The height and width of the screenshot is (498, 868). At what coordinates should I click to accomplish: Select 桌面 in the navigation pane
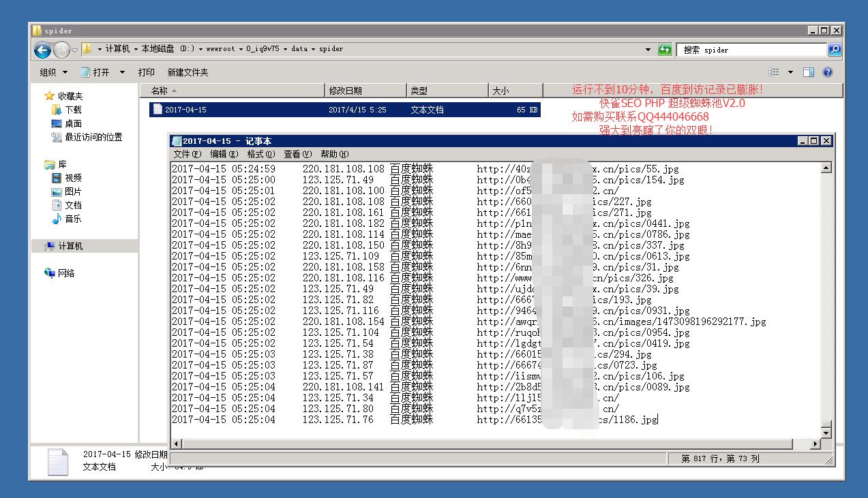click(x=72, y=123)
